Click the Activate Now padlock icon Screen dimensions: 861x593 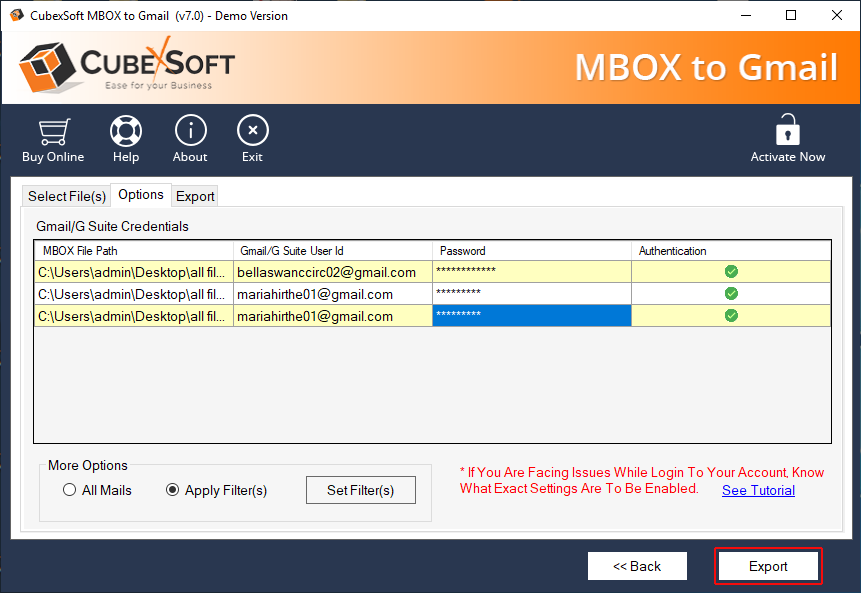788,131
